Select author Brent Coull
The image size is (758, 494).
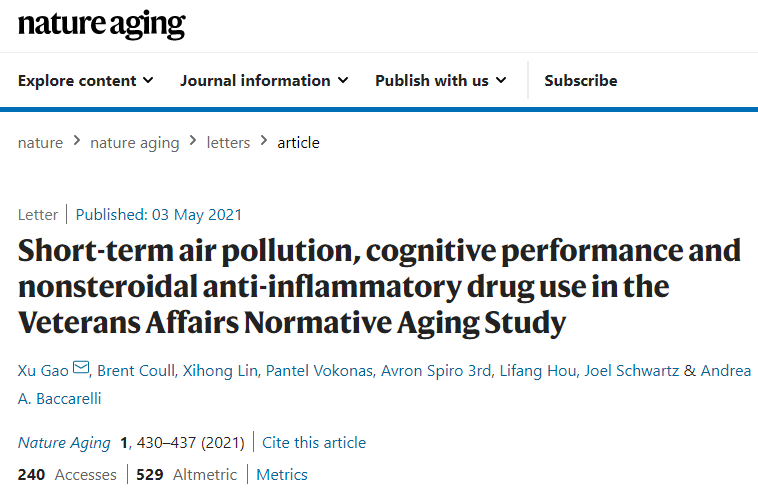[136, 371]
